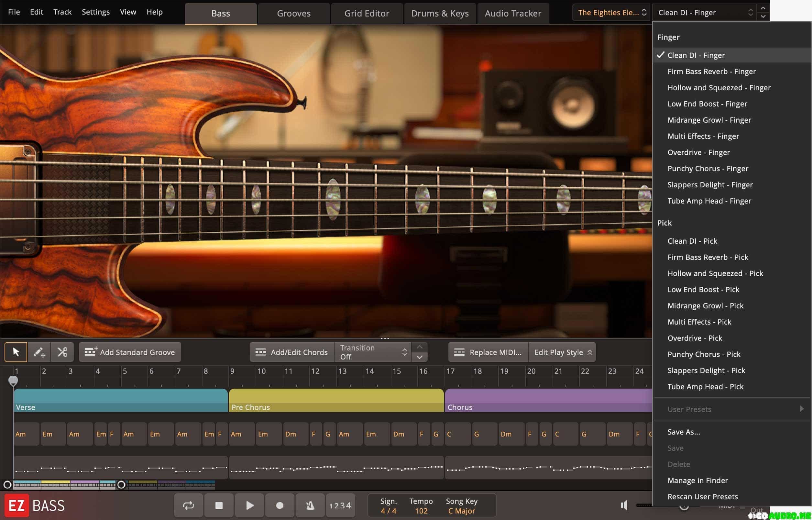812x520 pixels.
Task: Open the Transition Off dropdown
Action: (373, 352)
